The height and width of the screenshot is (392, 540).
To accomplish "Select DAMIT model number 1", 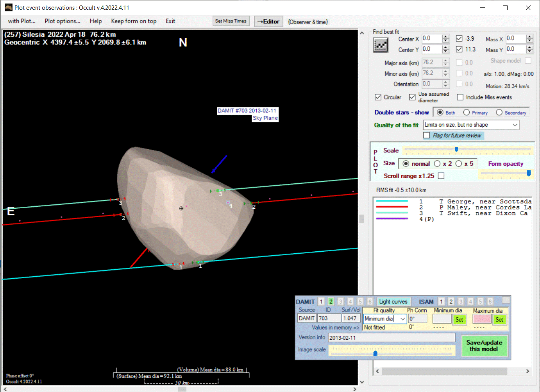I will 321,301.
